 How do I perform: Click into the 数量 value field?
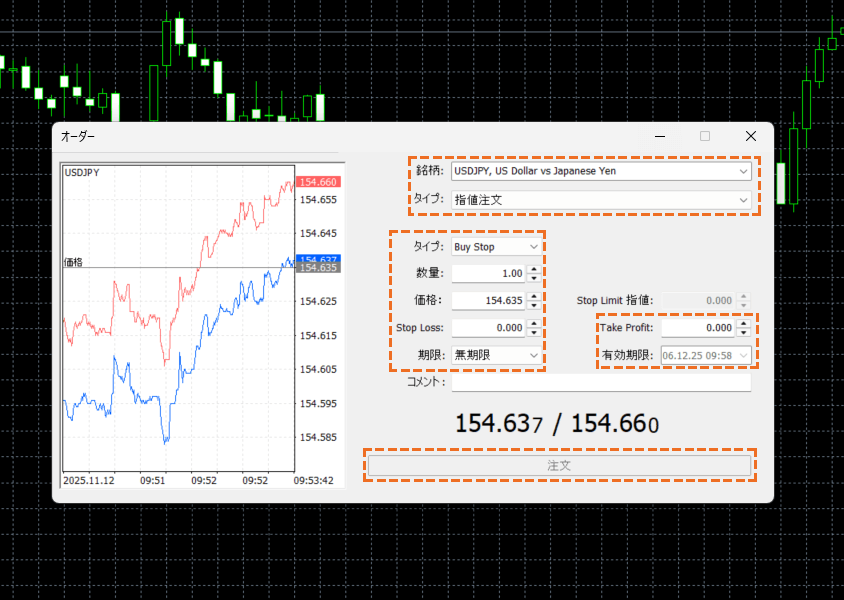click(x=488, y=273)
